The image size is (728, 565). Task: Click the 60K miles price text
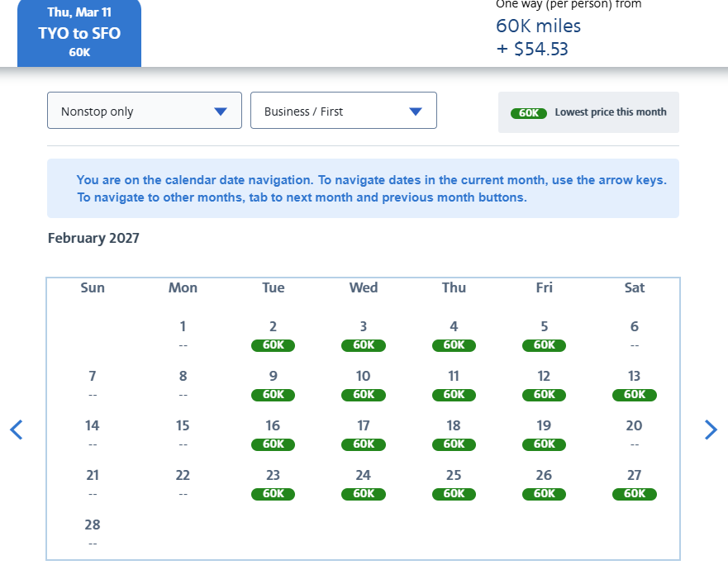(538, 26)
